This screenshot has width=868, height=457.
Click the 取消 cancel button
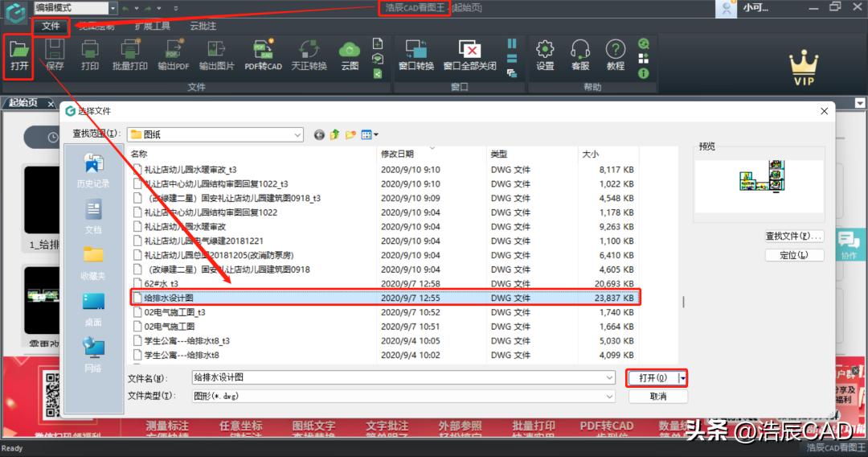click(658, 397)
